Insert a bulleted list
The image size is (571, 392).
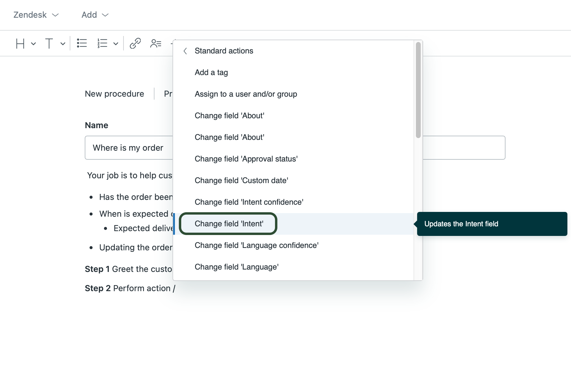pyautogui.click(x=82, y=44)
